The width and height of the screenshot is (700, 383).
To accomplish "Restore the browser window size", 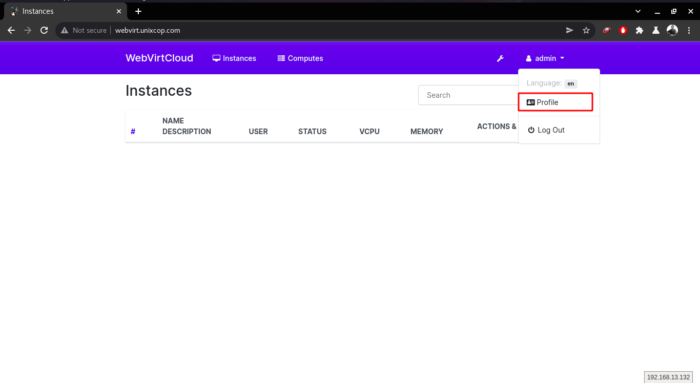I will 674,11.
